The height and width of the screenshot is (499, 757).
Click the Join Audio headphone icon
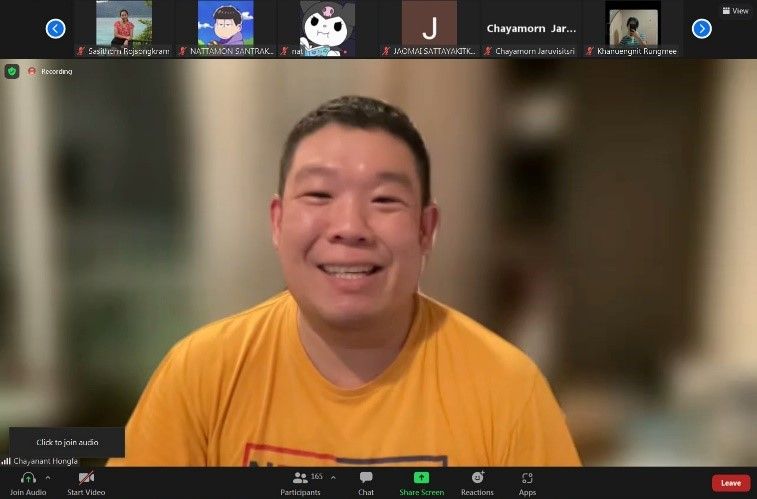coord(28,478)
